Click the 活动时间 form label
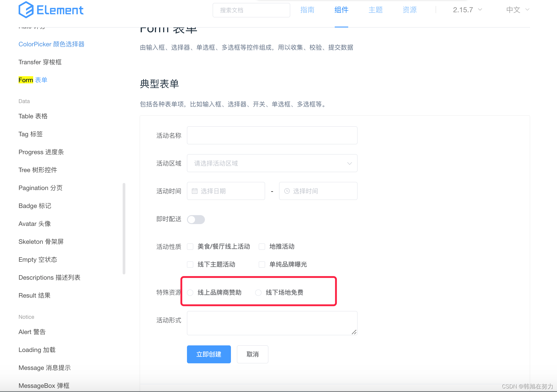Image resolution: width=557 pixels, height=392 pixels. click(169, 191)
